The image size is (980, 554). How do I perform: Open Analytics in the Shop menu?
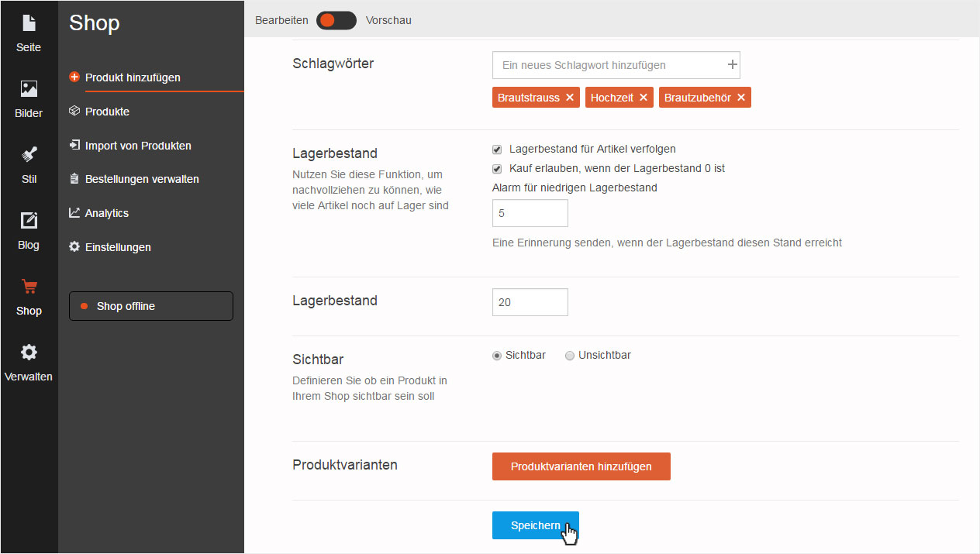(x=107, y=213)
